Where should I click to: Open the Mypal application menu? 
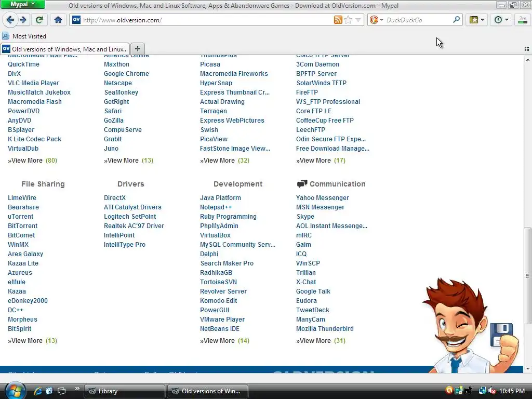pos(22,4)
